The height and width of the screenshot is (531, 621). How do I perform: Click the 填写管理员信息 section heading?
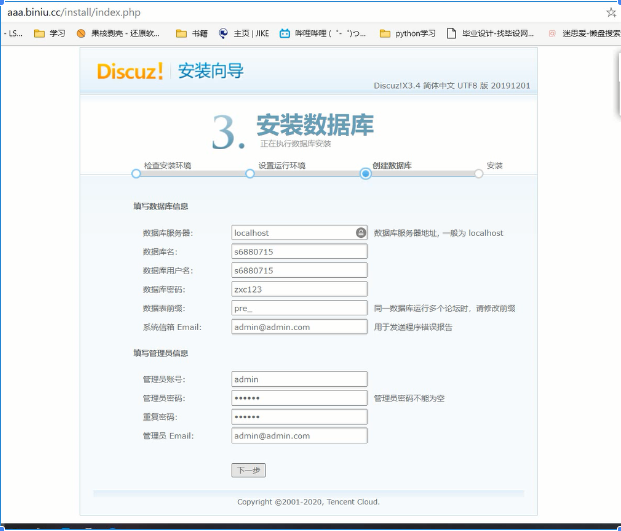click(161, 353)
